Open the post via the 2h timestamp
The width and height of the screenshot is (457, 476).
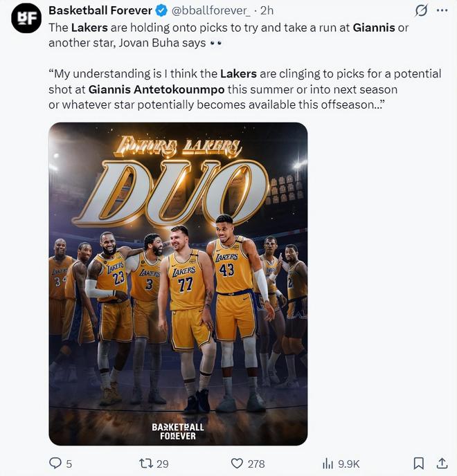pyautogui.click(x=267, y=11)
